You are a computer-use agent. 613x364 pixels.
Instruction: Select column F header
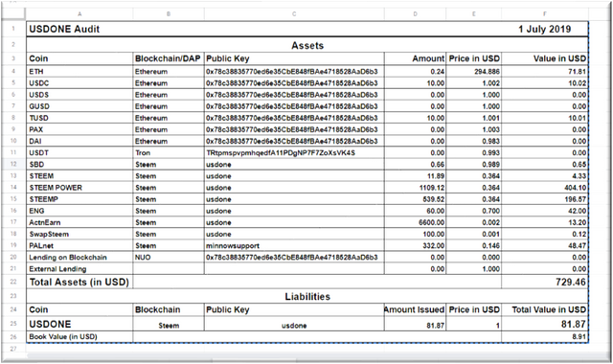coord(545,14)
